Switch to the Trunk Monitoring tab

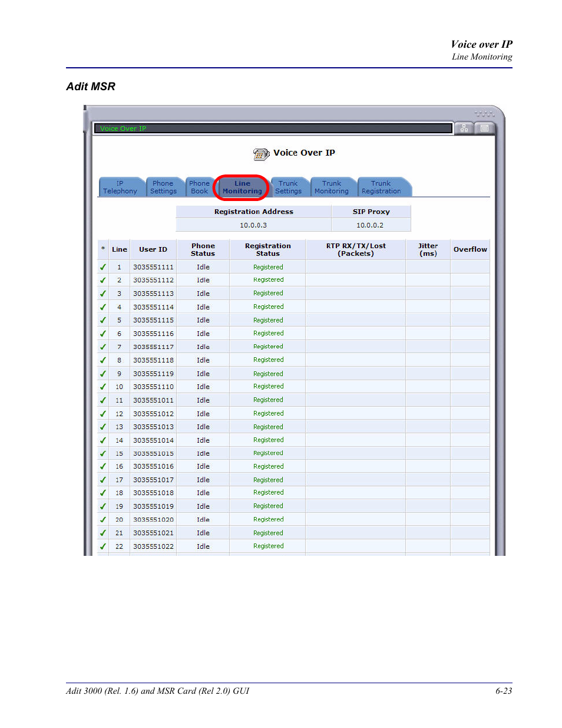pos(332,187)
